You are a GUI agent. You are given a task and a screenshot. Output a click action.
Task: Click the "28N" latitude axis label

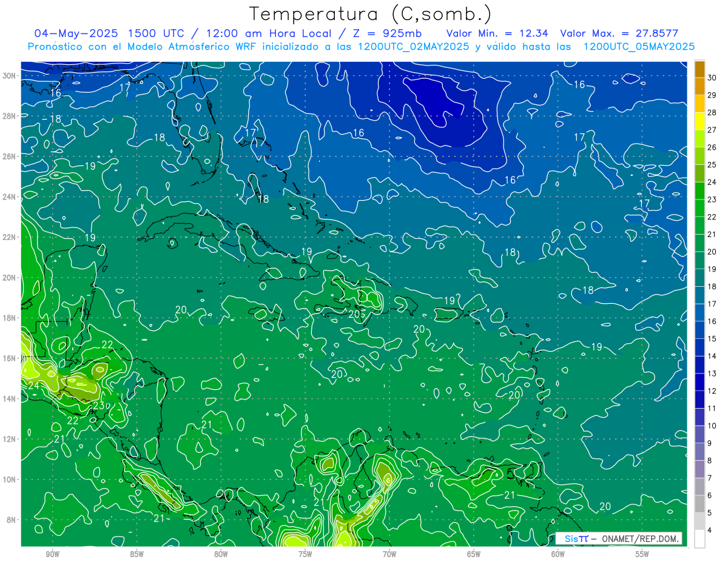click(x=10, y=116)
